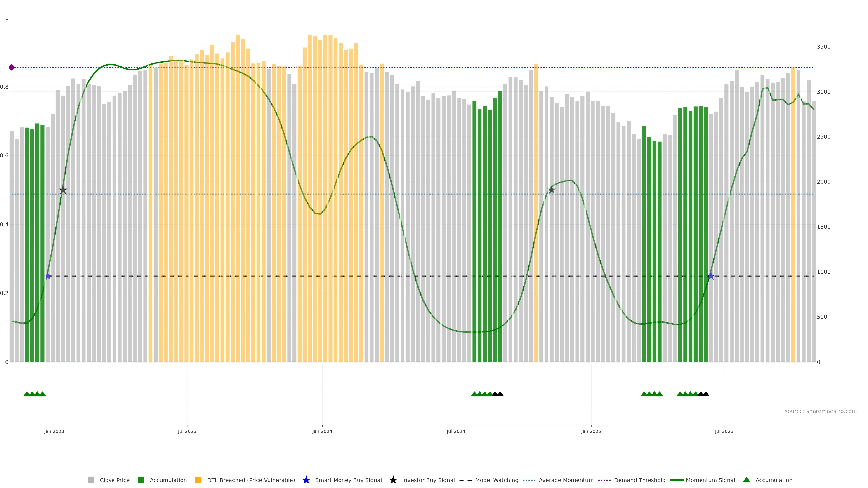
Task: Click the source sharemaestro.com text
Action: click(x=821, y=411)
